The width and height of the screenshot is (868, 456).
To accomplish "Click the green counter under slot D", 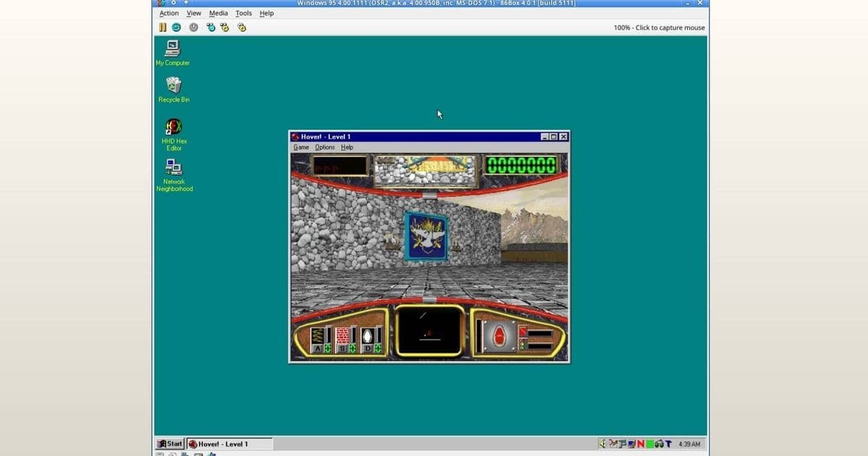I will pyautogui.click(x=377, y=349).
